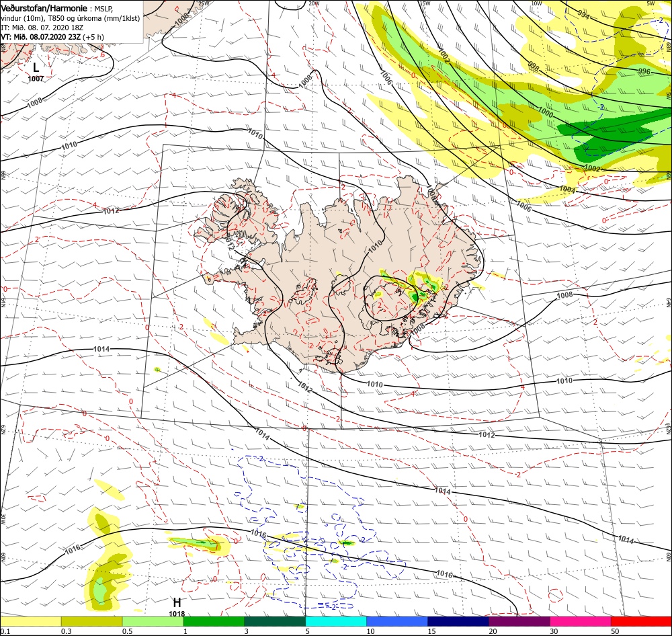Click the 'L' low pressure marker
This screenshot has width=672, height=636.
click(36, 67)
